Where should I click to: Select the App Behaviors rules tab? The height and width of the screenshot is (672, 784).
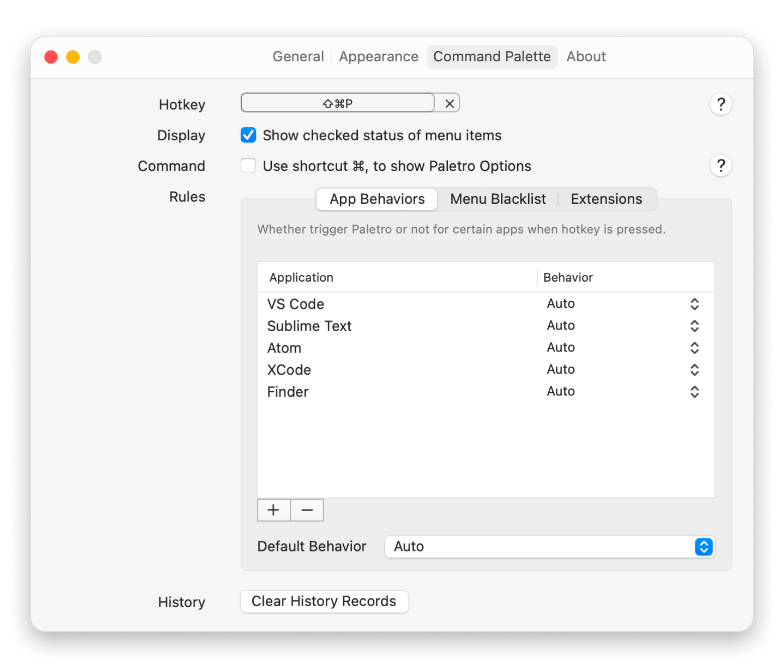pos(377,199)
